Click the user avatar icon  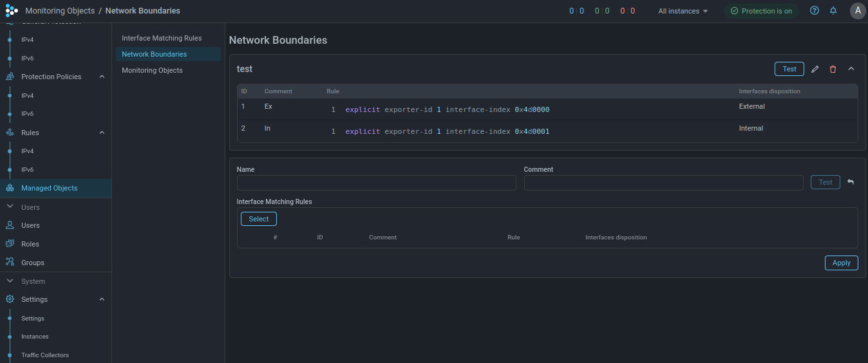(x=857, y=11)
